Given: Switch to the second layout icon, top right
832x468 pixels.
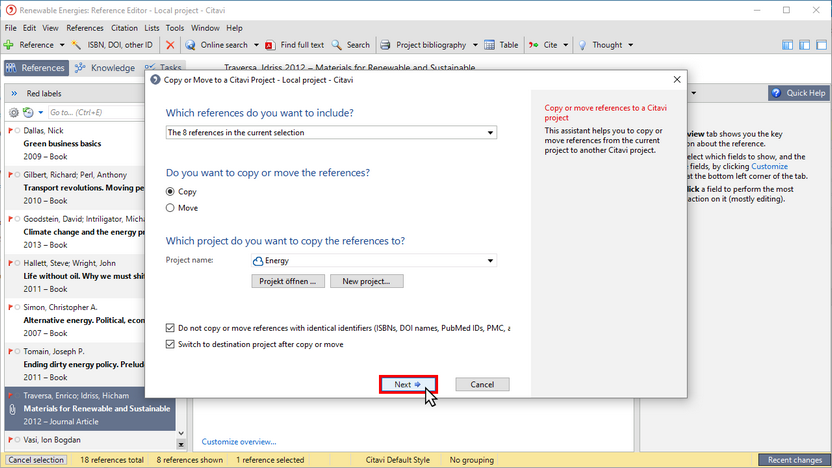Looking at the screenshot, I should pos(804,45).
